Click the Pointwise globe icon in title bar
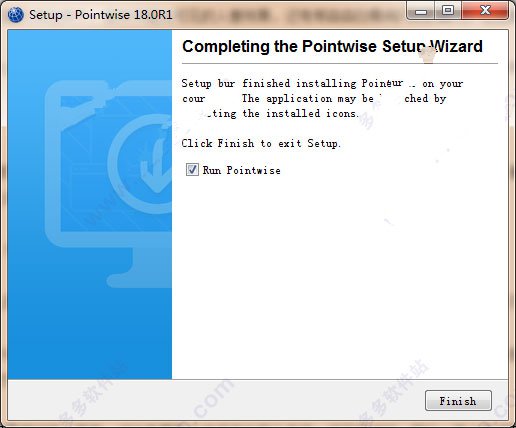Screen dimensions: 516x428 coord(16,15)
